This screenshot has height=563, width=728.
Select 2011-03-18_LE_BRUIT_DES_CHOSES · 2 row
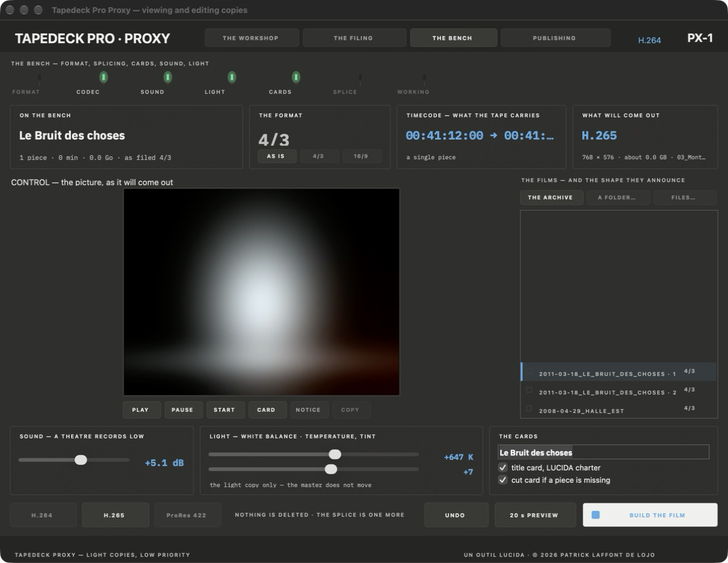point(618,390)
